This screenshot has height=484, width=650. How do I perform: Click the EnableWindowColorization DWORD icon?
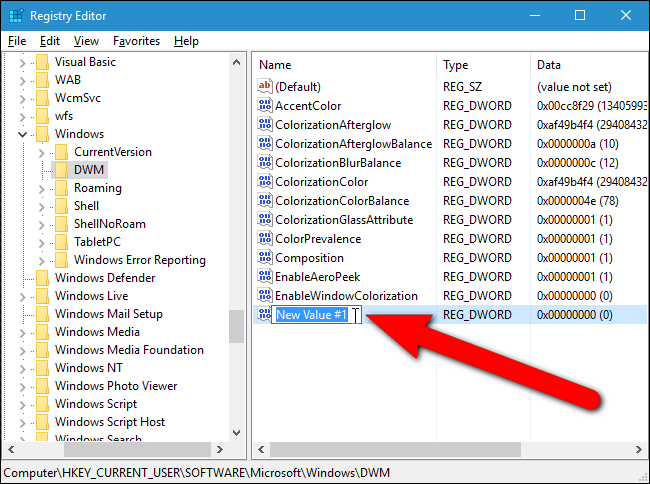coord(264,295)
